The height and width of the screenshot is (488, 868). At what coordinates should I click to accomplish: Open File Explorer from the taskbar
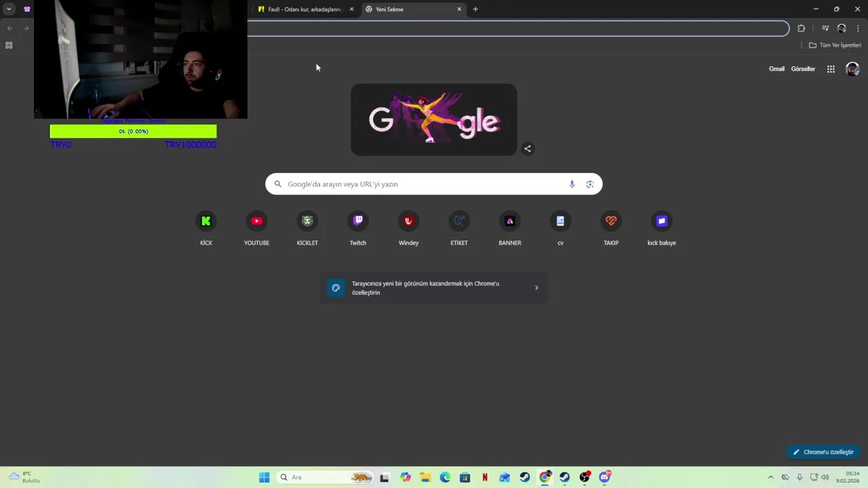pyautogui.click(x=425, y=477)
